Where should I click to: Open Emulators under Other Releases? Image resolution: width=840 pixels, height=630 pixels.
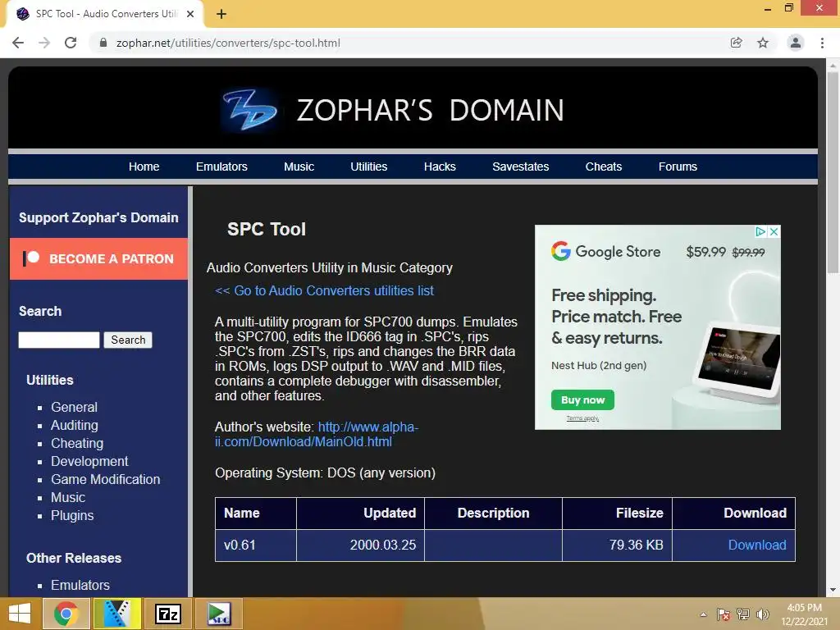coord(80,585)
